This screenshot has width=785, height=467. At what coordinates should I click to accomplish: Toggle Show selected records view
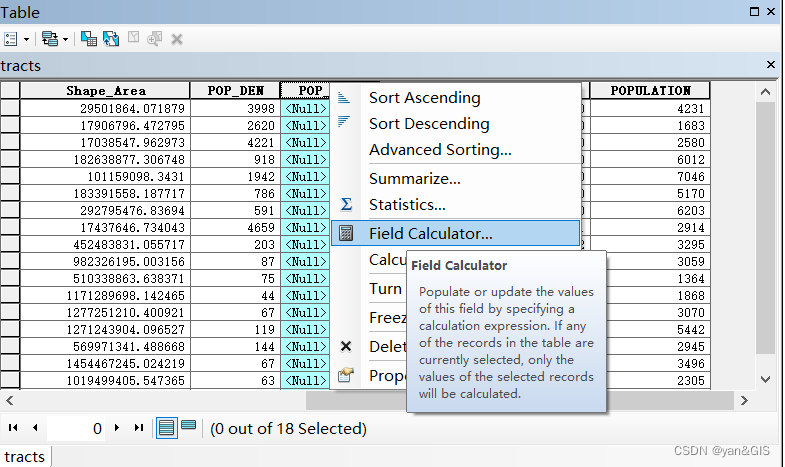click(x=188, y=428)
